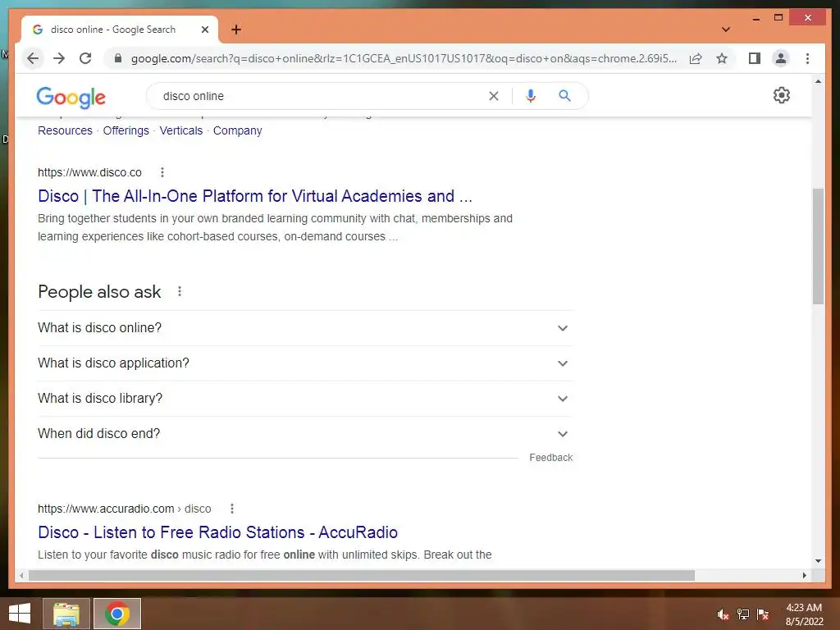The height and width of the screenshot is (630, 840).
Task: Open the Verticals sitelink
Action: [x=181, y=130]
